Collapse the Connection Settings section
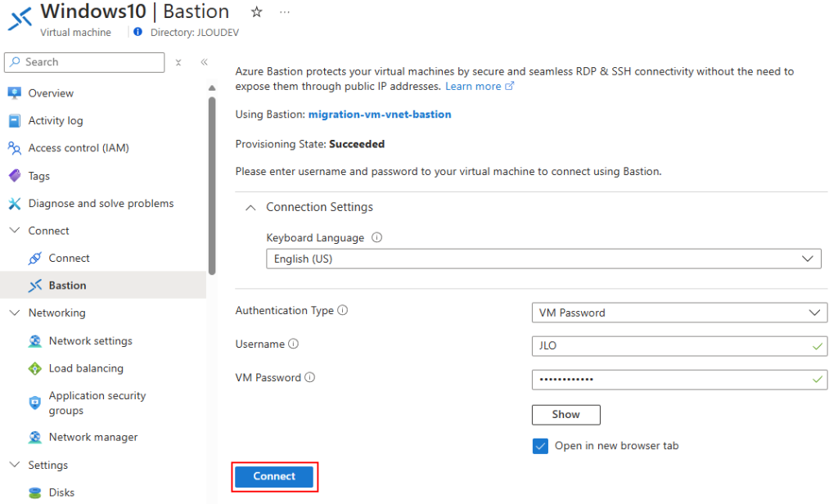 (x=250, y=207)
